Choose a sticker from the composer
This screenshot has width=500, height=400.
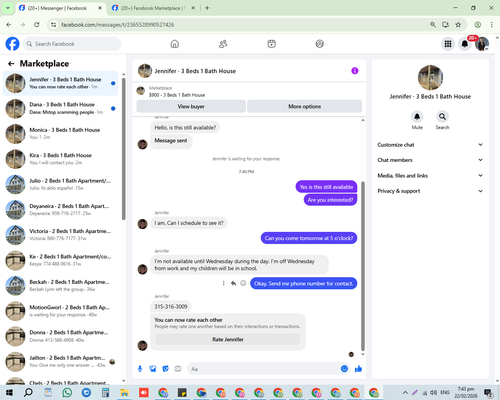point(165,369)
